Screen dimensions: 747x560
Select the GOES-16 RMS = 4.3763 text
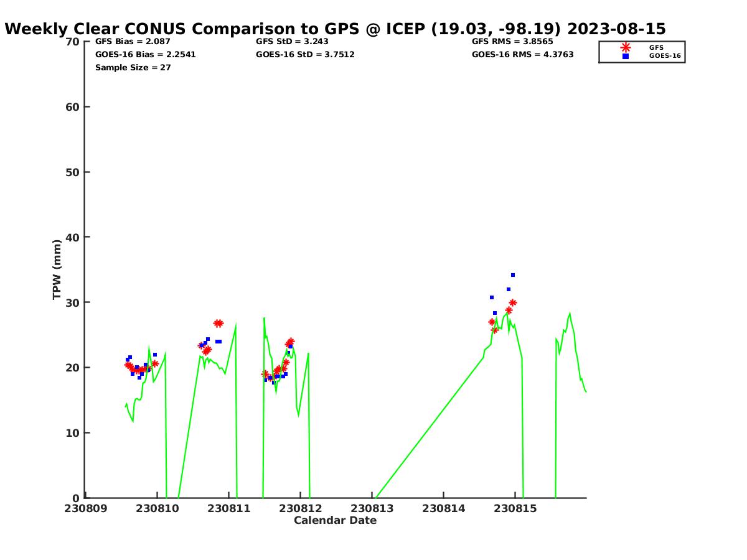[x=522, y=55]
